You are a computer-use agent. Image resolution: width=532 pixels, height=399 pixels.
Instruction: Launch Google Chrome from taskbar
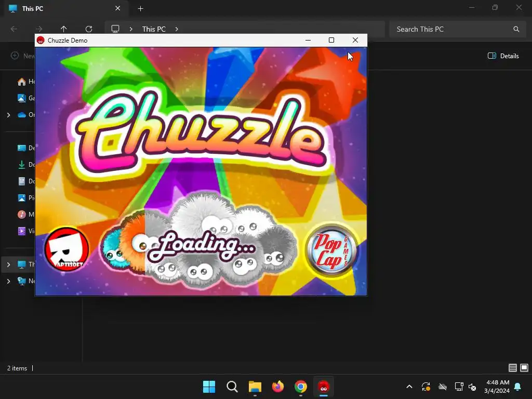(301, 387)
